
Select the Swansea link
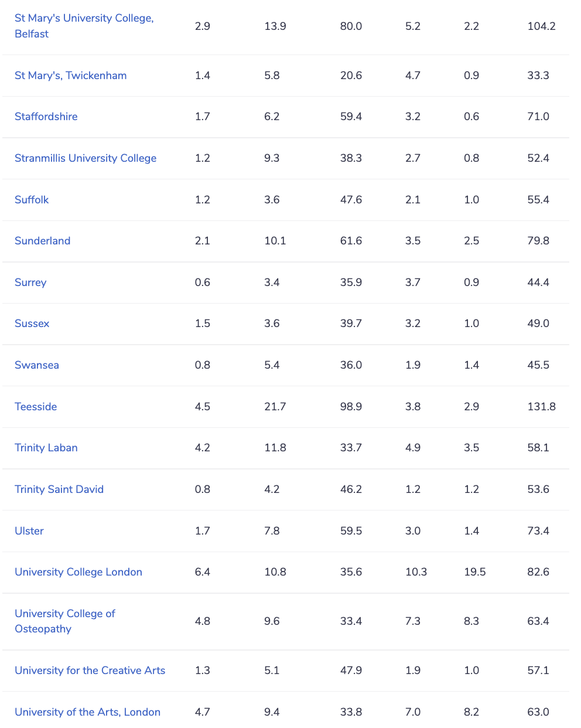[36, 365]
